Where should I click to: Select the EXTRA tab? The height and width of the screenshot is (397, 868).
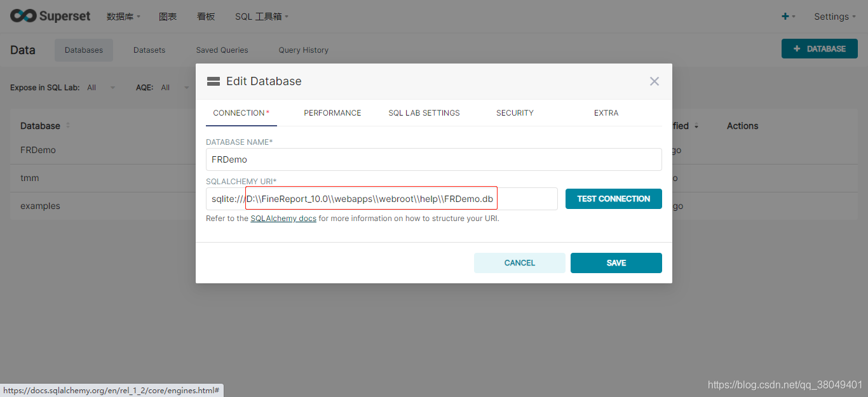(606, 113)
